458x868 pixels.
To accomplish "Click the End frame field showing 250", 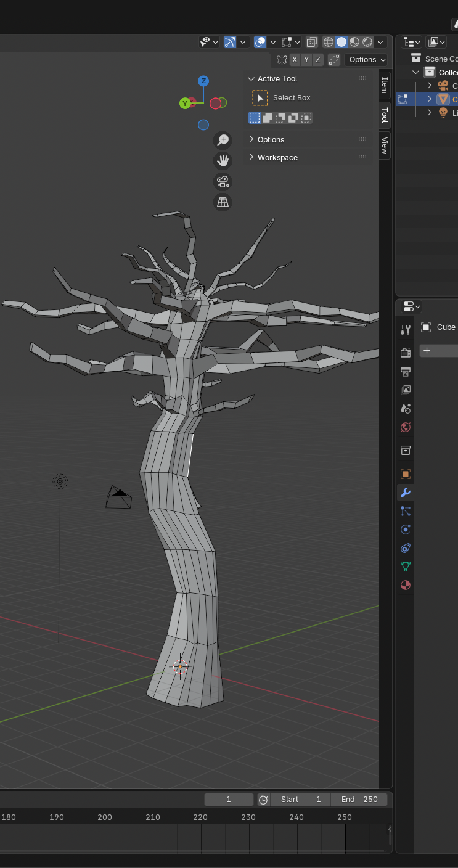I will (359, 799).
